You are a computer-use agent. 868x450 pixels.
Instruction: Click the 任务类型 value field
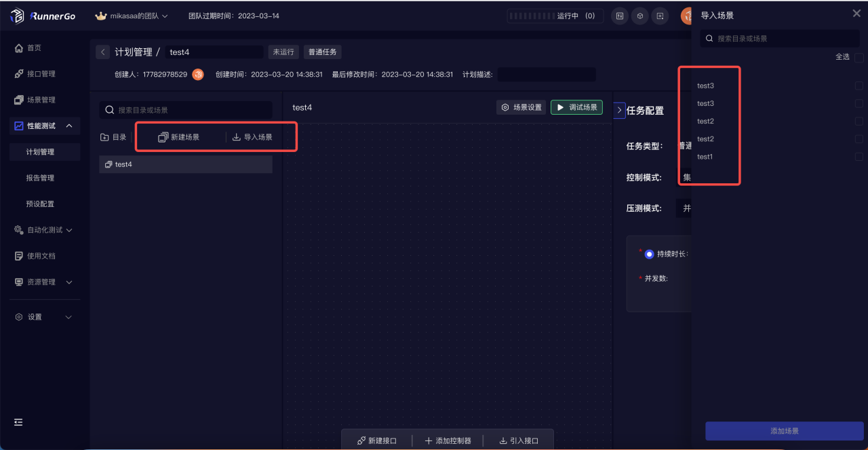pos(684,146)
